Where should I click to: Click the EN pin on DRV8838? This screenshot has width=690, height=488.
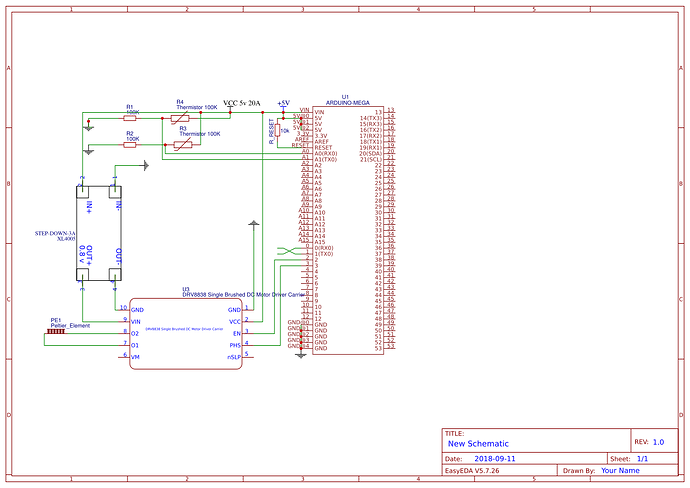tap(236, 333)
